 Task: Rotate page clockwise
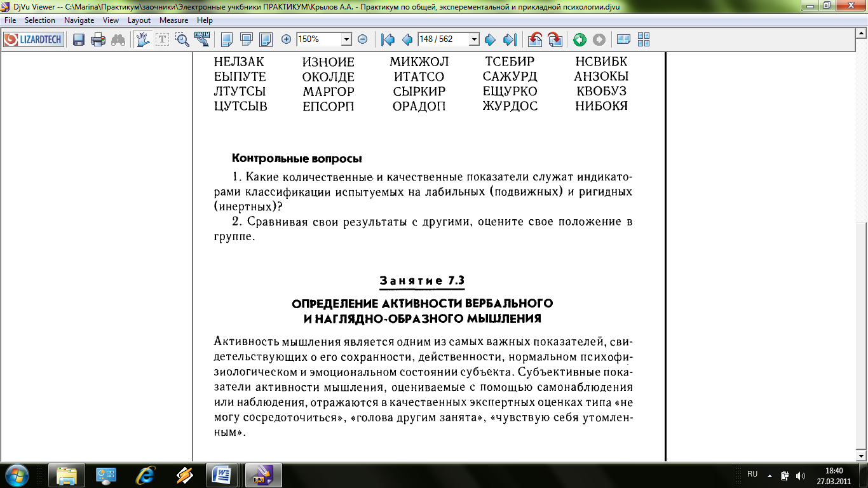tap(555, 39)
